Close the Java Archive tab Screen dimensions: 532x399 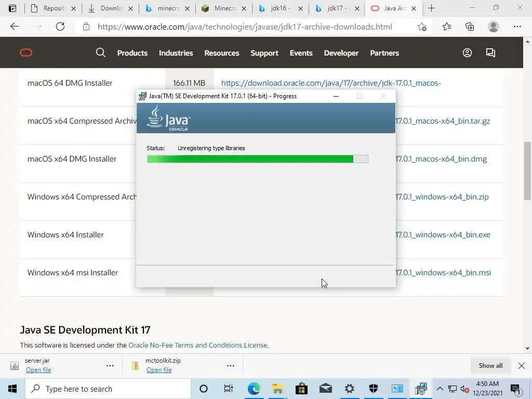coord(414,9)
